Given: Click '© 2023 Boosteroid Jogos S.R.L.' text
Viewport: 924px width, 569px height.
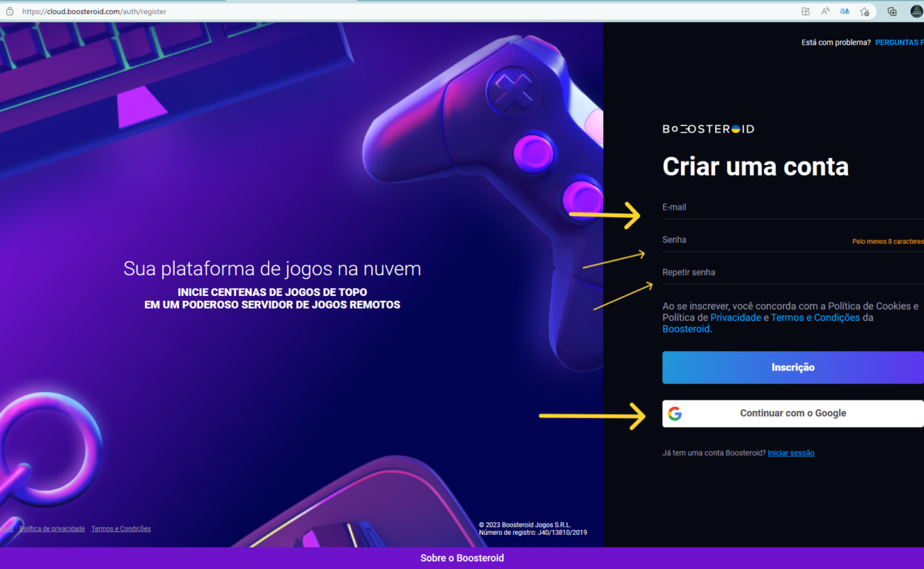Looking at the screenshot, I should point(525,525).
